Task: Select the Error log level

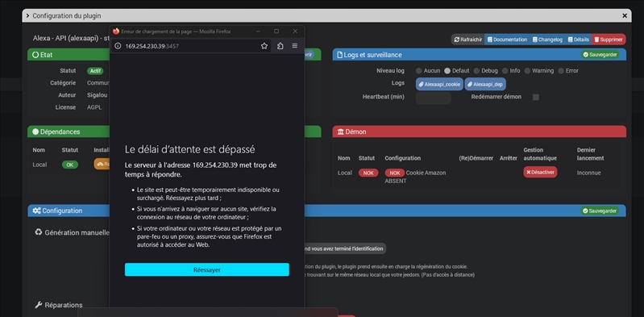Action: 561,71
